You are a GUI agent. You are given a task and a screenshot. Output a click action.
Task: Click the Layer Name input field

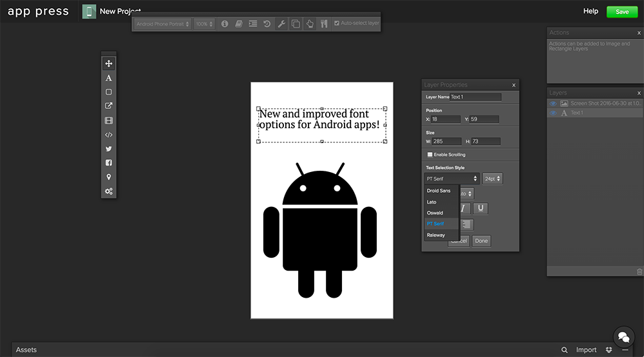[x=476, y=97]
